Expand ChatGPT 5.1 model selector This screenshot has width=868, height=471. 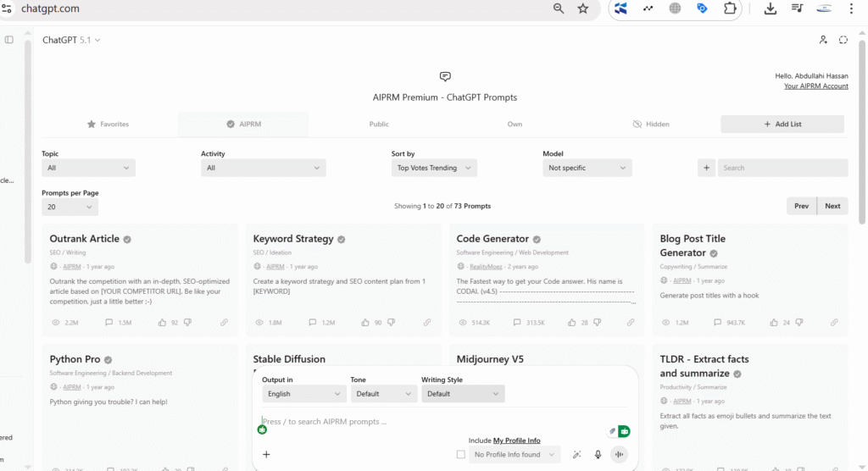pos(71,40)
